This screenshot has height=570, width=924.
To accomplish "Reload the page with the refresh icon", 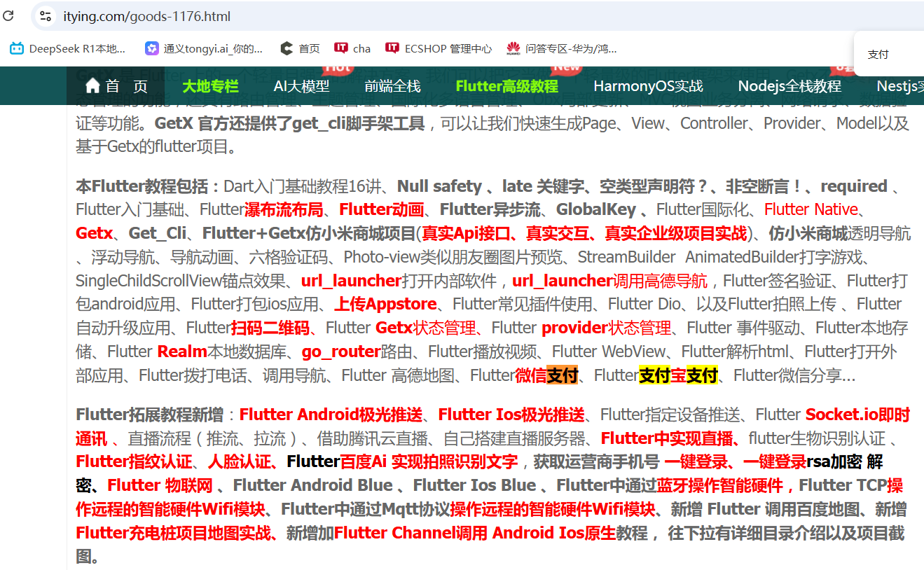I will 8,16.
